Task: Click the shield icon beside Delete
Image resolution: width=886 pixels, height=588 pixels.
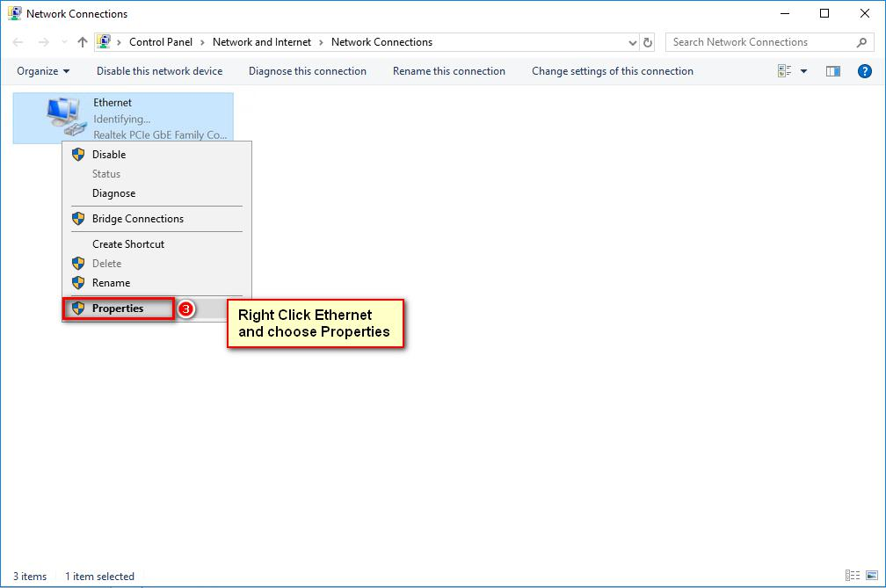Action: (x=78, y=264)
